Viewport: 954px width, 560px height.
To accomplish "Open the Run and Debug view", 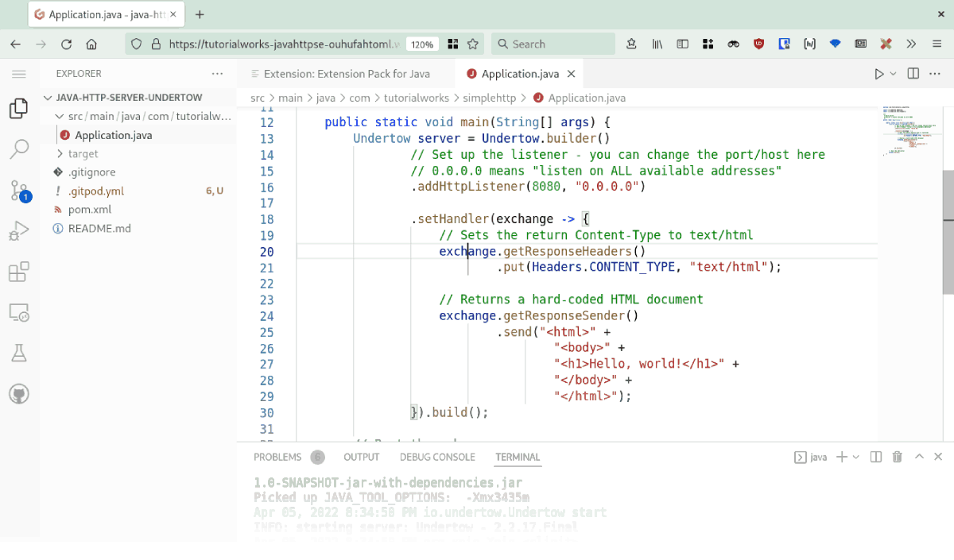I will [x=19, y=230].
